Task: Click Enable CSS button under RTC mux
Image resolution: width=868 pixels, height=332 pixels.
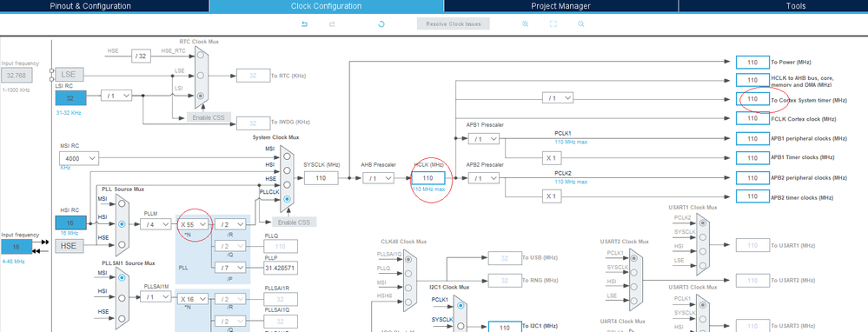Action: (209, 117)
